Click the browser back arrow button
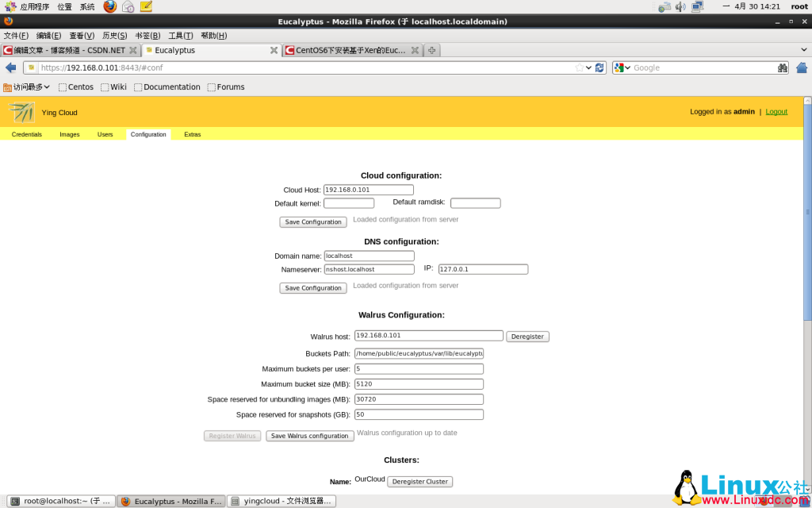 click(10, 68)
